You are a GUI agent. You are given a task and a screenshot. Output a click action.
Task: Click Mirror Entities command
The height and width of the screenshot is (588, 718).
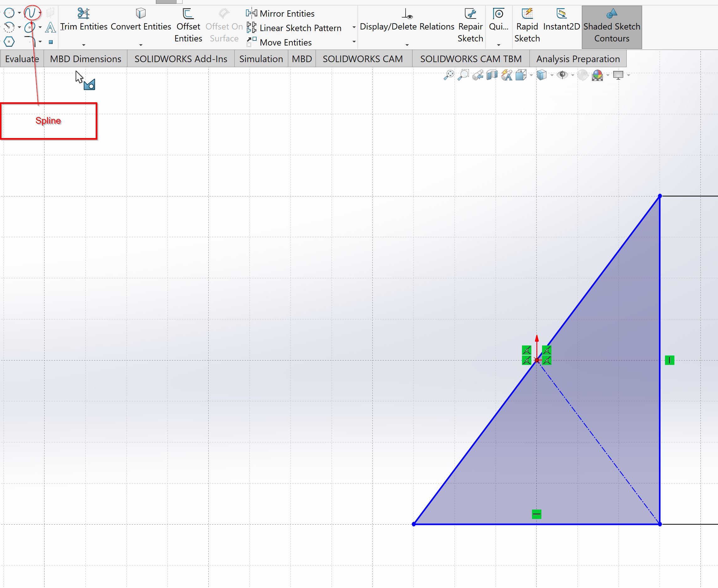[280, 13]
